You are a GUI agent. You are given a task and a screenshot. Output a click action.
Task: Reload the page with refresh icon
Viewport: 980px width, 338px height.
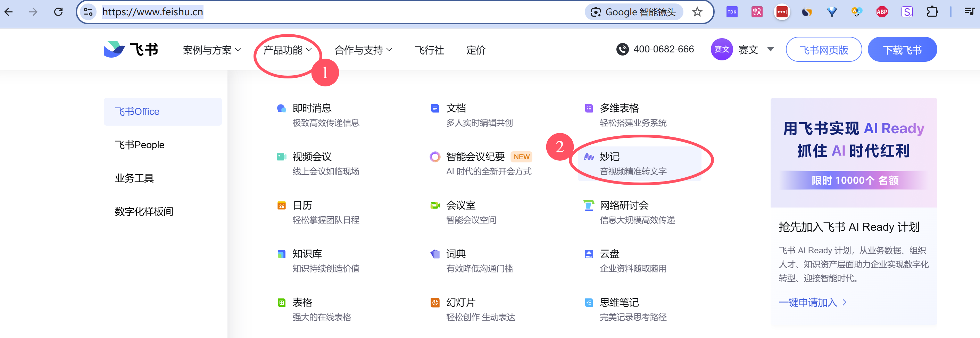tap(59, 12)
